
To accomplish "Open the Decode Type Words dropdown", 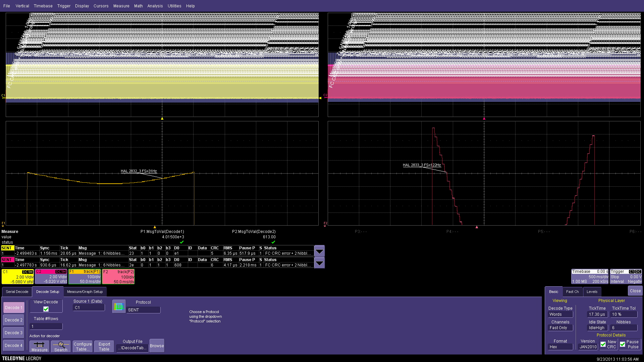I will (560, 314).
